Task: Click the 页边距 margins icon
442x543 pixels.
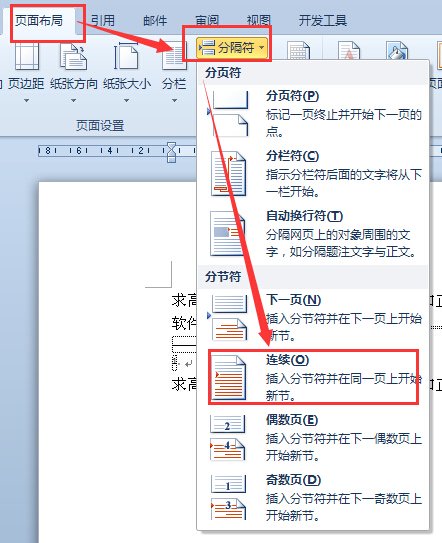Action: pos(26,56)
